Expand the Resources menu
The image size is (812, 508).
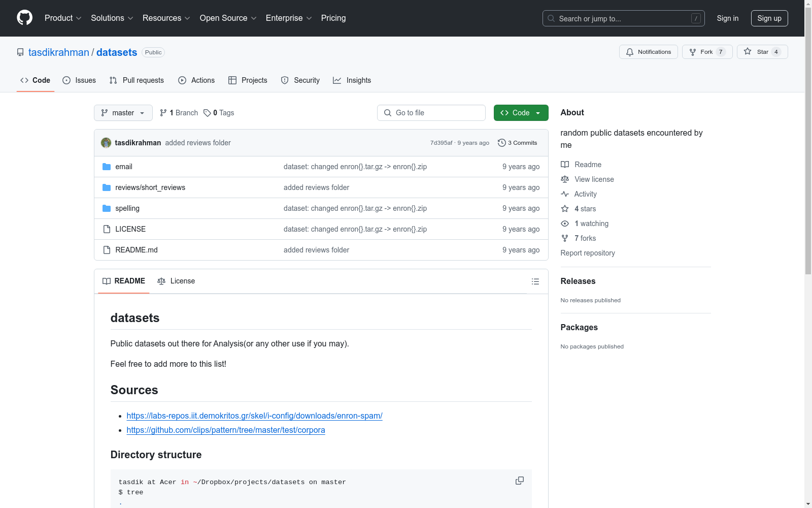point(166,18)
